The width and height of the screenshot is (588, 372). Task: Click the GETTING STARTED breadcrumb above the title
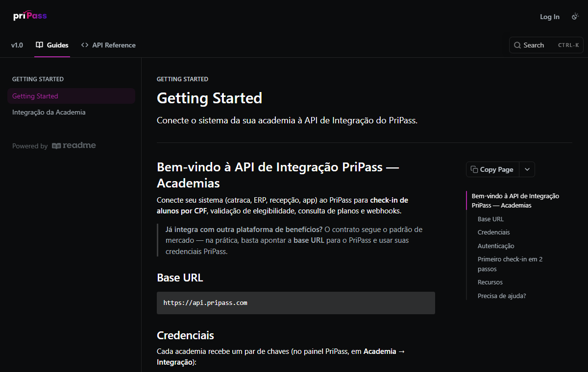(x=182, y=79)
